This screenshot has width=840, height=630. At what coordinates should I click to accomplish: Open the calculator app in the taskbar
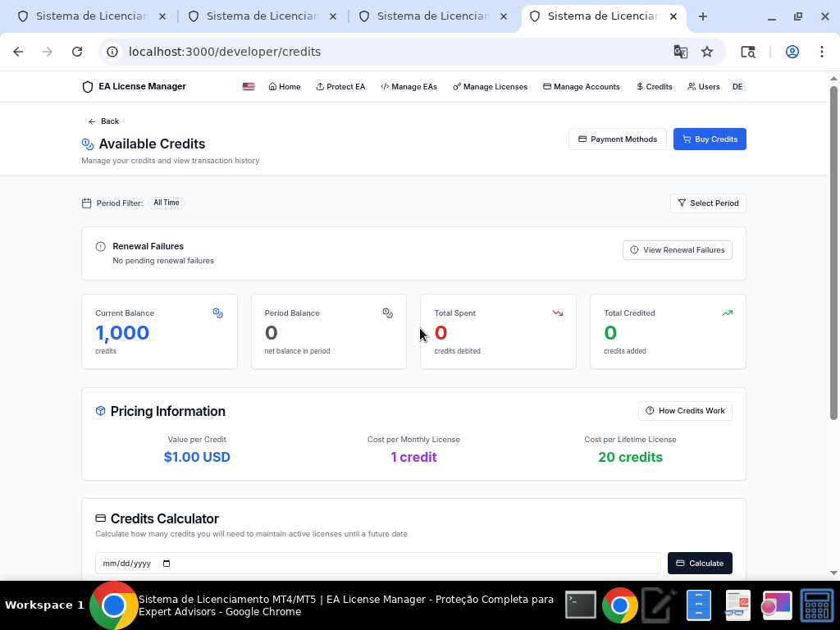coord(817,605)
